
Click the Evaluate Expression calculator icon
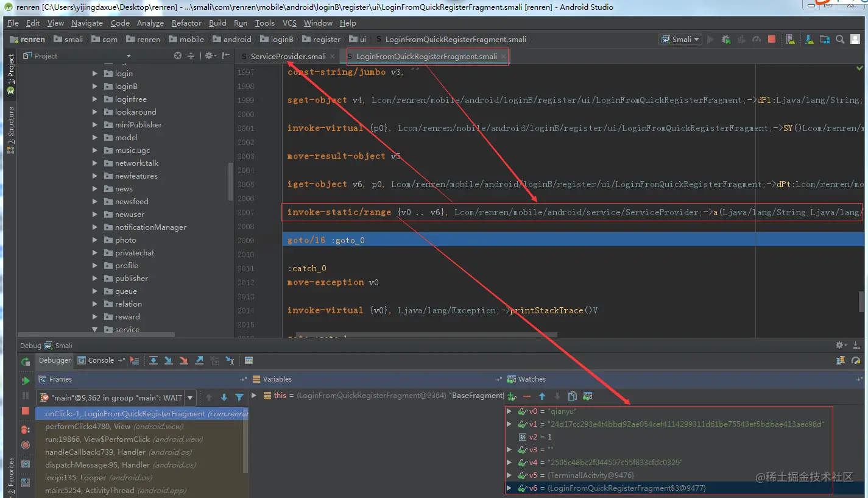click(249, 360)
